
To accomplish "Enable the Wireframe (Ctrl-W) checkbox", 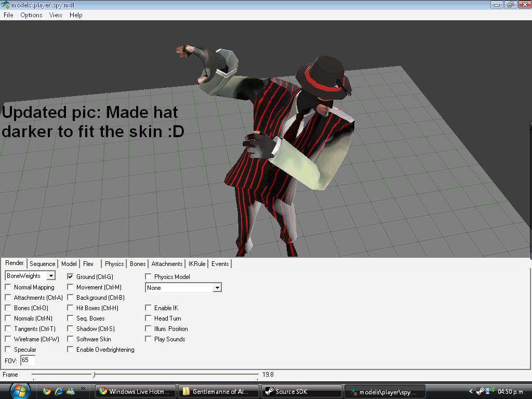I will (x=8, y=339).
